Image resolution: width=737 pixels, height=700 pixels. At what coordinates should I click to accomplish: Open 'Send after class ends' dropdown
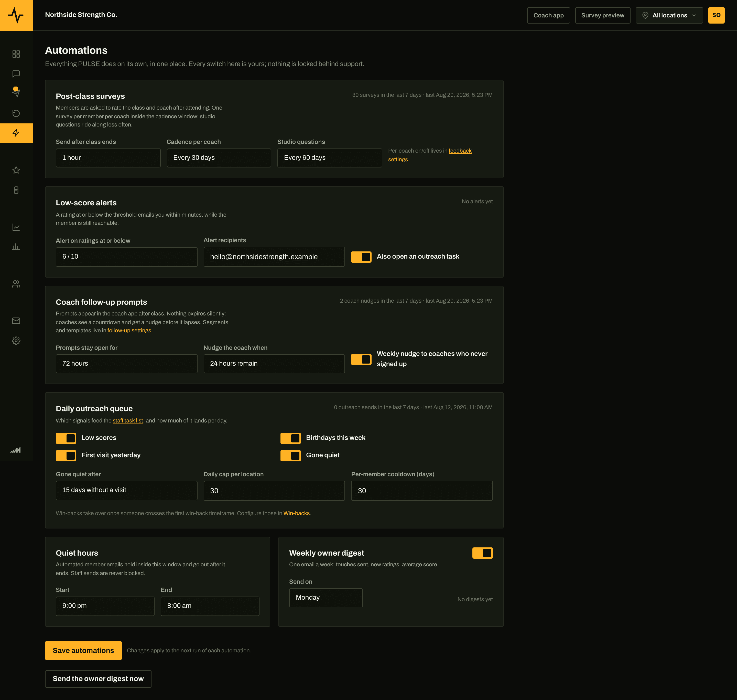[x=108, y=158]
